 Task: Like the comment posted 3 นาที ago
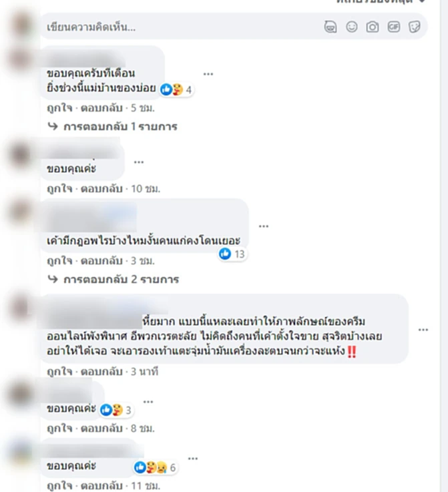(x=59, y=372)
